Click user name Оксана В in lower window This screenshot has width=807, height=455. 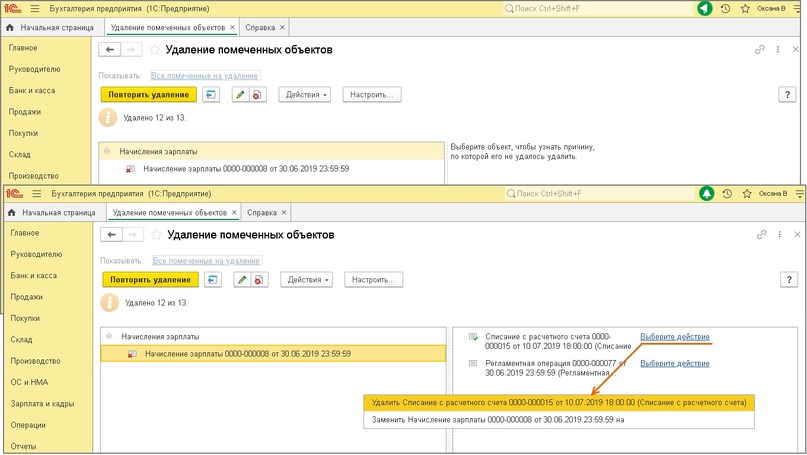click(773, 194)
